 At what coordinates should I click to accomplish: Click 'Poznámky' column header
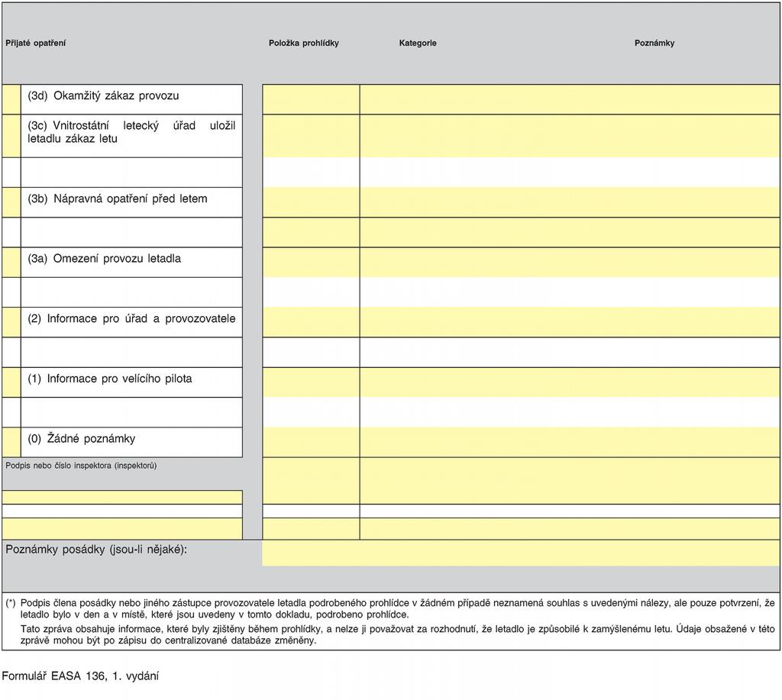tap(654, 43)
